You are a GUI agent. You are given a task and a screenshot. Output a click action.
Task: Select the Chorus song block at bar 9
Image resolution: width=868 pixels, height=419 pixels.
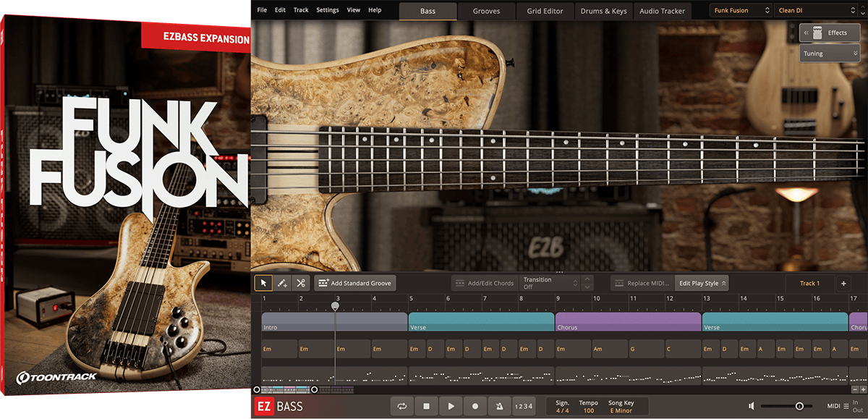click(x=628, y=322)
